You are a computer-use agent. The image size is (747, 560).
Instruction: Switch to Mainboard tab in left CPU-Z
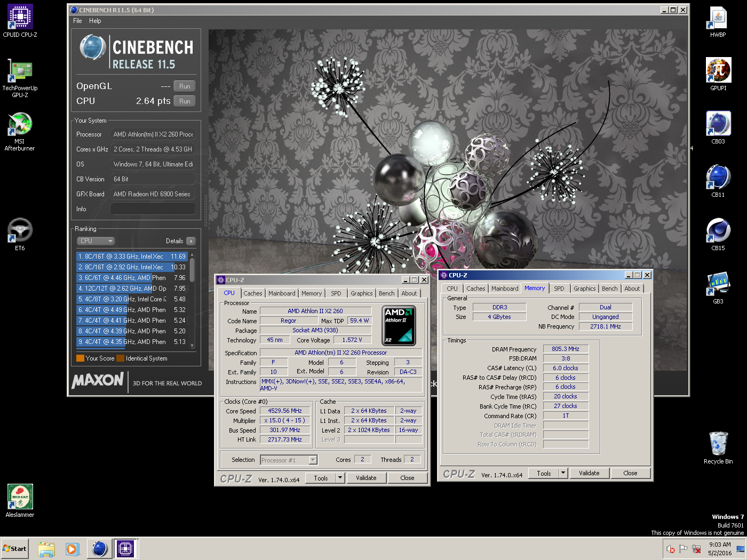282,293
